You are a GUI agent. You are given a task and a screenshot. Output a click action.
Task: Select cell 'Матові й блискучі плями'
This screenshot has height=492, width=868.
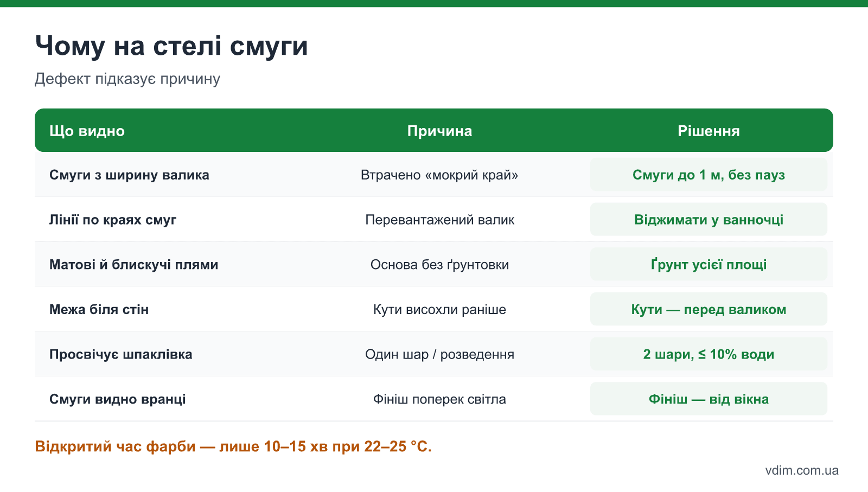[x=133, y=265]
